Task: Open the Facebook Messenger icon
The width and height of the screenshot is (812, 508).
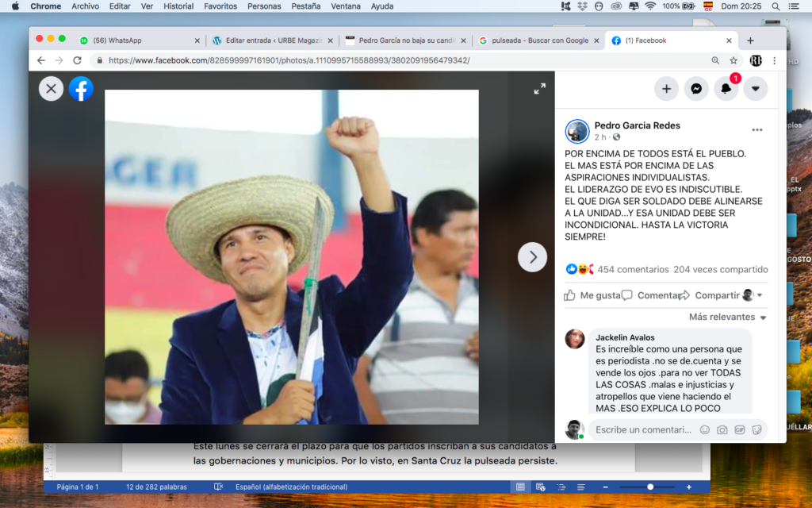Action: (695, 89)
